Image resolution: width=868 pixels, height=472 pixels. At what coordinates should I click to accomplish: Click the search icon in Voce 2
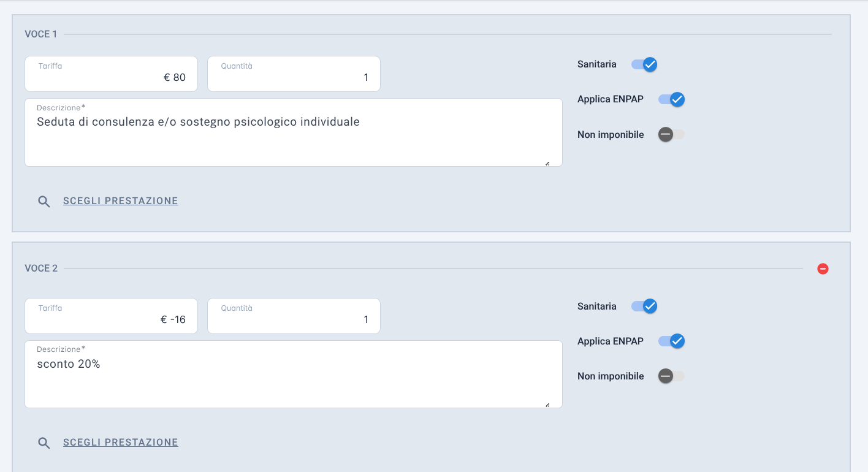44,443
